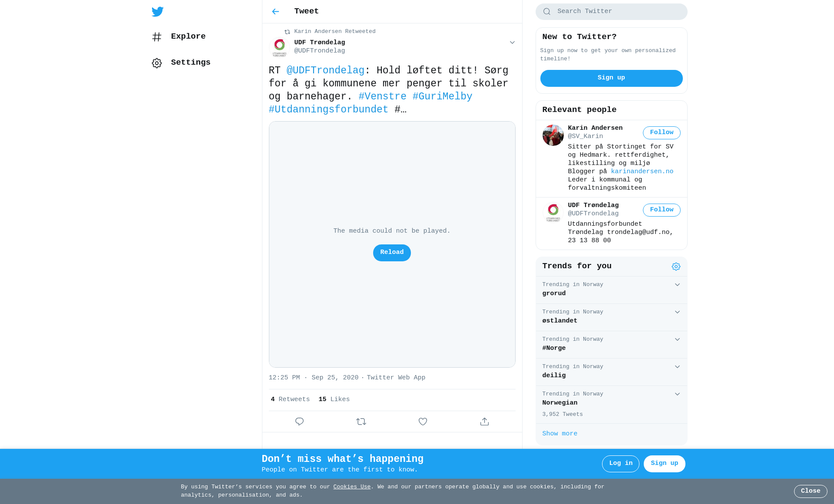Go back using the arrow icon
This screenshot has height=504, width=834.
coord(275,12)
